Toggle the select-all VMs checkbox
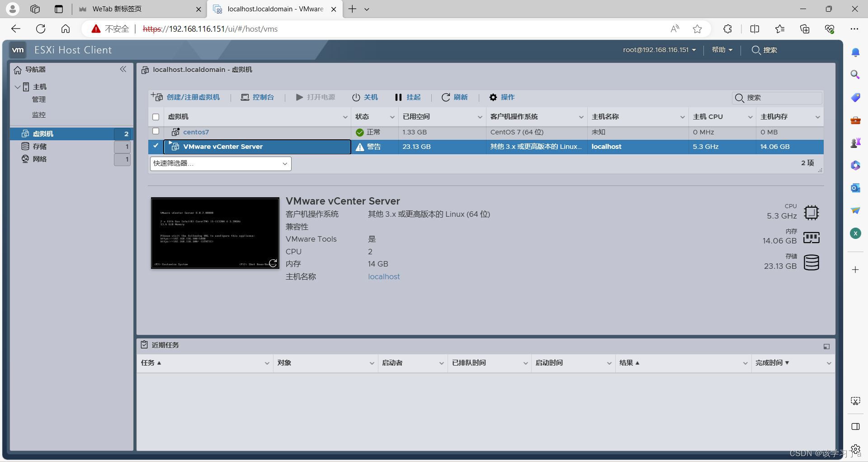 156,117
